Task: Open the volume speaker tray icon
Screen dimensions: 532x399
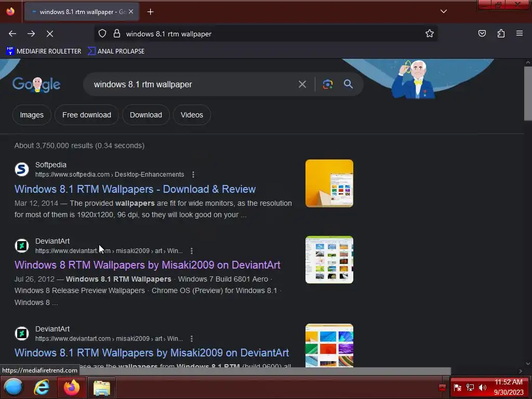Action: (x=483, y=388)
